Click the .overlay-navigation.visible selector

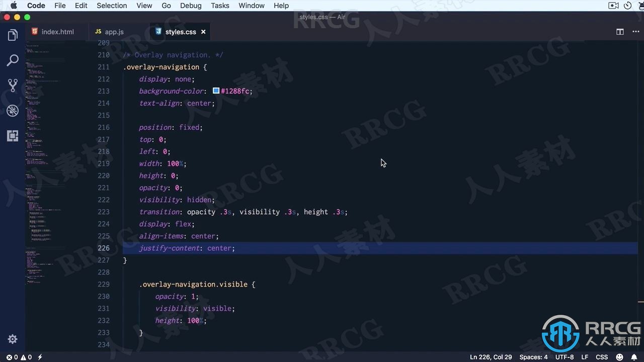pyautogui.click(x=193, y=284)
